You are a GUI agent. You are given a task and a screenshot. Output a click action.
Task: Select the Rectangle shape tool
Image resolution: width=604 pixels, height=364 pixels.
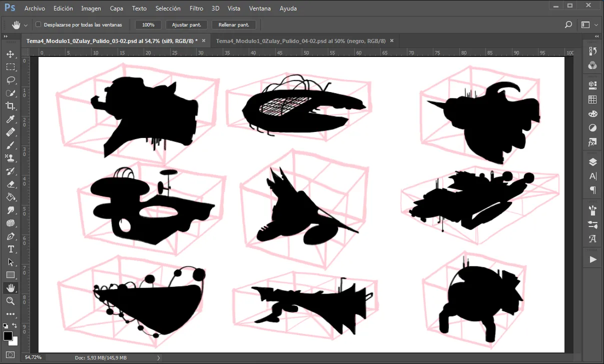coord(11,275)
